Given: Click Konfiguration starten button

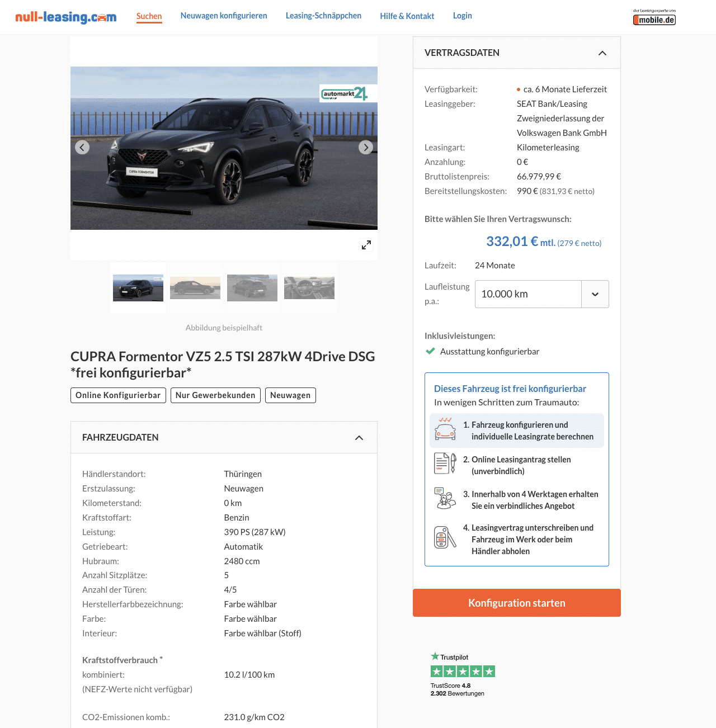Looking at the screenshot, I should [517, 603].
